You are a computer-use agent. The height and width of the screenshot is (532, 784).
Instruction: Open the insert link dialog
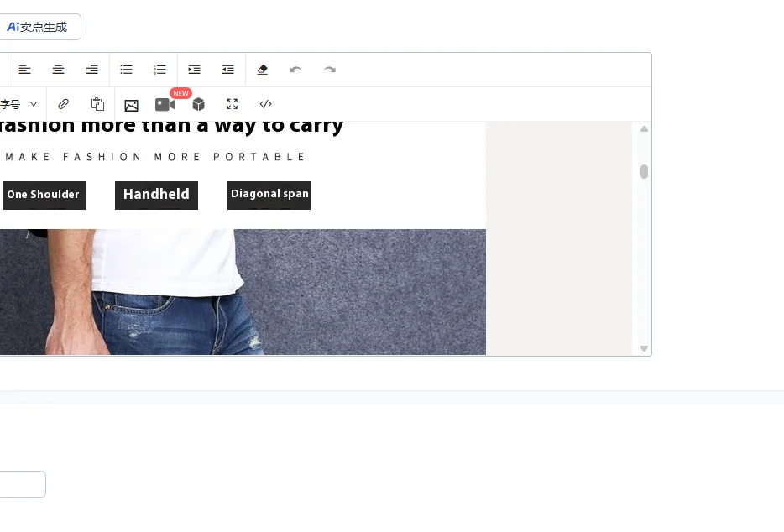pyautogui.click(x=64, y=104)
